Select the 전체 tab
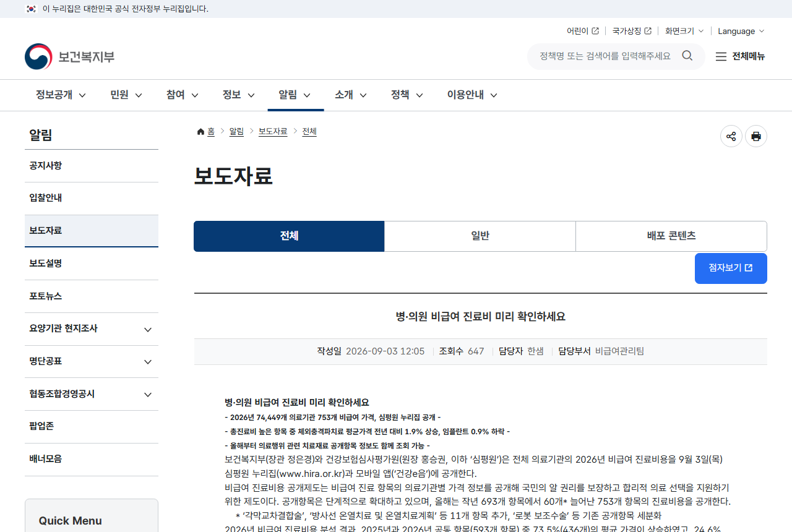The image size is (792, 532). point(289,236)
